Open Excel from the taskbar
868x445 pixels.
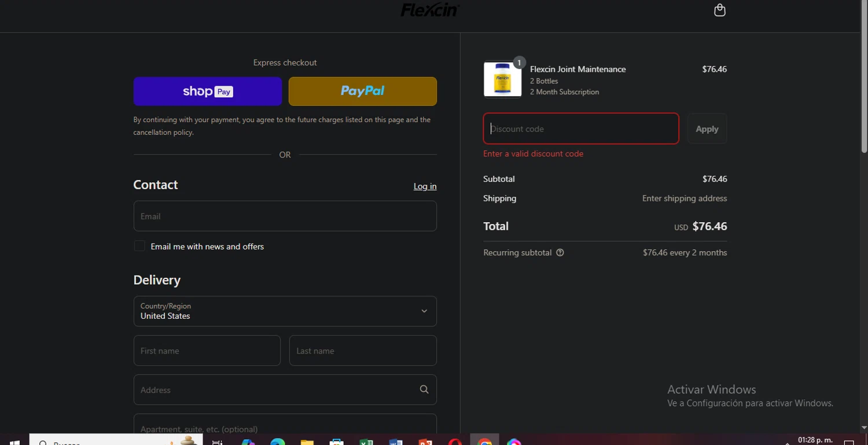pyautogui.click(x=366, y=442)
